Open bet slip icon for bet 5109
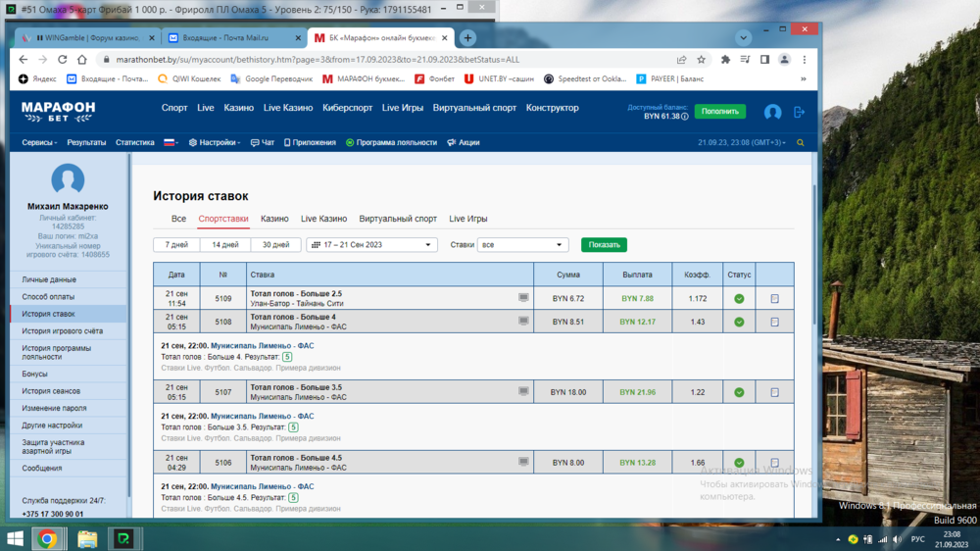This screenshot has width=980, height=551. pyautogui.click(x=774, y=298)
